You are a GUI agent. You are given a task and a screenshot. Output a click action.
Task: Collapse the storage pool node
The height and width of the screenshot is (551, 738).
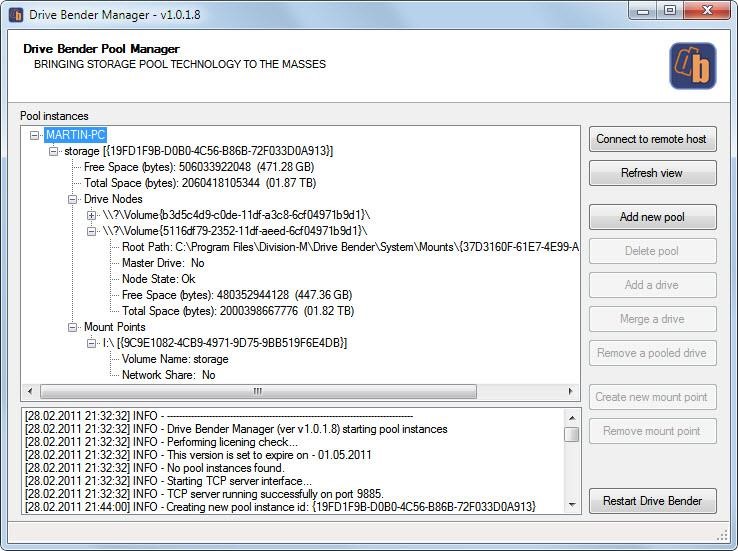tap(55, 151)
